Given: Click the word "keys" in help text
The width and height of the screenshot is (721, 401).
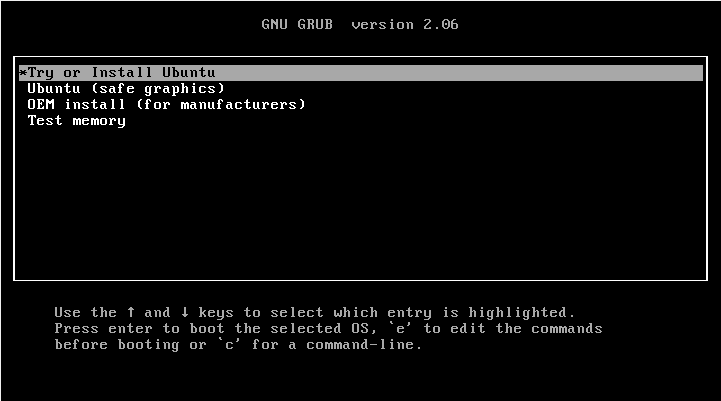Looking at the screenshot, I should [x=216, y=313].
